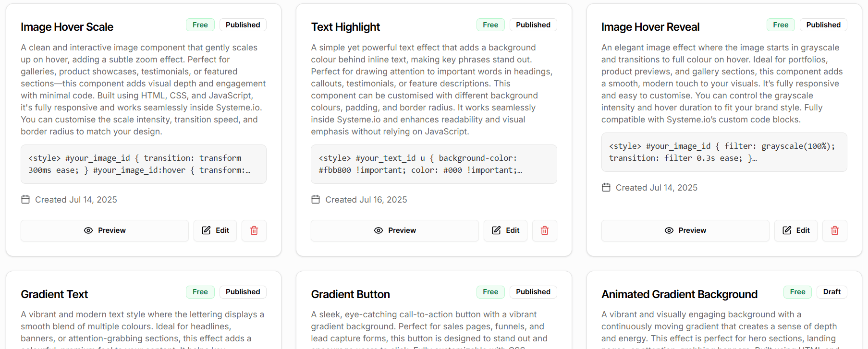Click calendar icon next to Jul 16, 2025

316,199
